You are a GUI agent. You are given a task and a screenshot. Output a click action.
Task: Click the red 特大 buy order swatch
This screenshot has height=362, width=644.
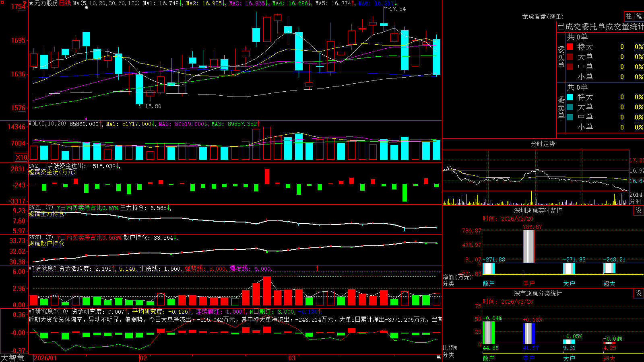[570, 47]
